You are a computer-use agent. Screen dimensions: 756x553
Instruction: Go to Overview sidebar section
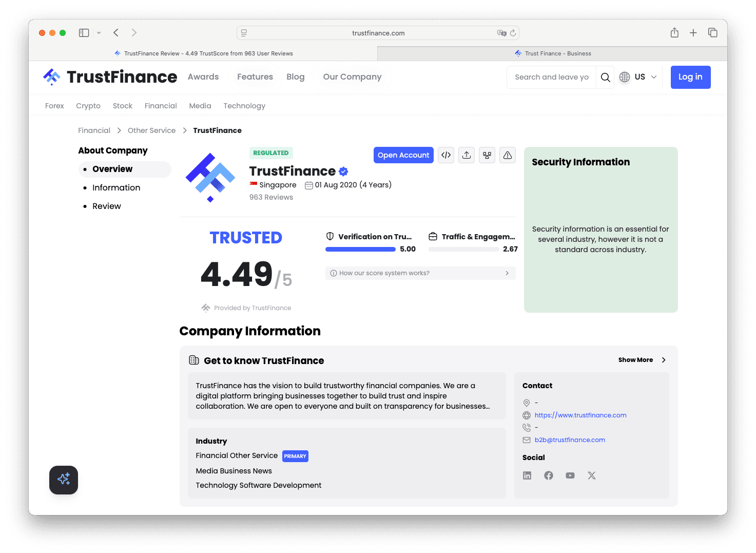coord(125,169)
